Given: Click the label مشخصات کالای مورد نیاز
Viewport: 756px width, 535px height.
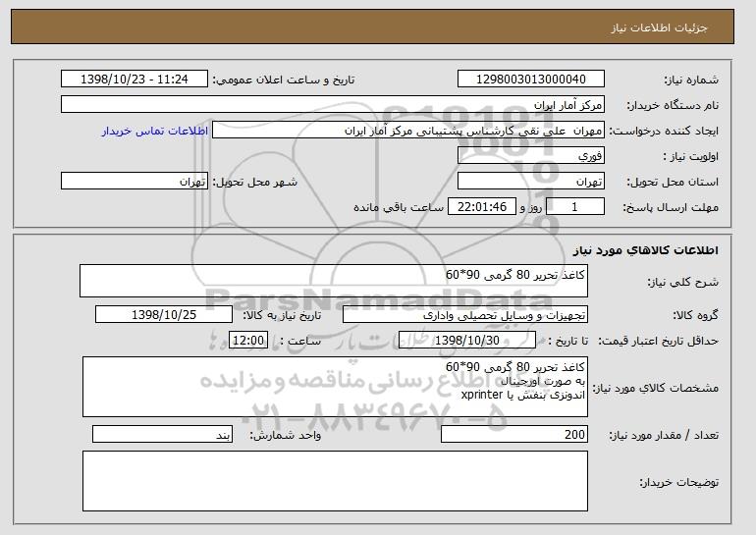Looking at the screenshot, I should pos(655,388).
